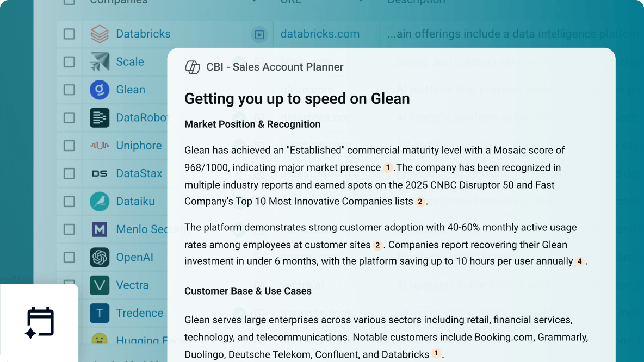Open the play icon in Databricks row
The width and height of the screenshot is (644, 362).
point(259,35)
